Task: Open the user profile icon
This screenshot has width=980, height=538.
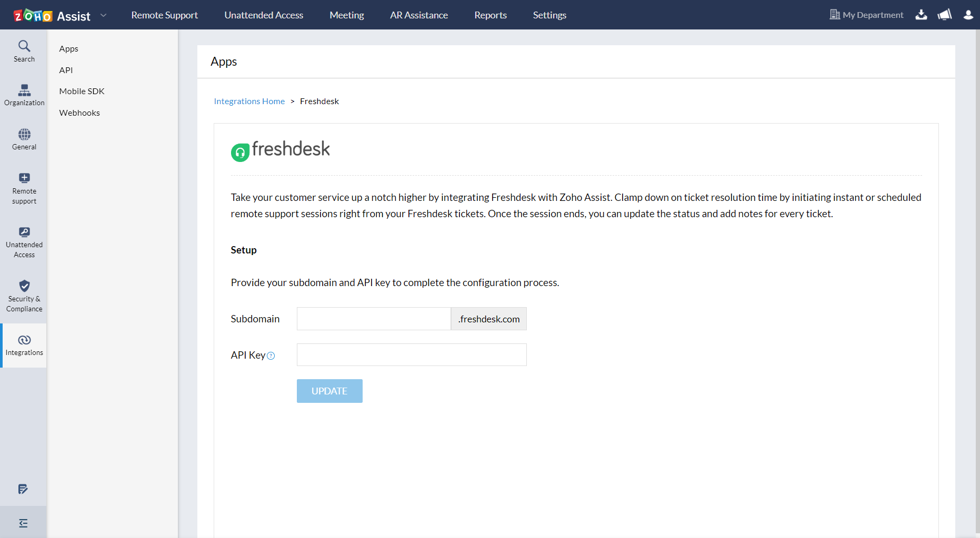Action: pos(968,15)
